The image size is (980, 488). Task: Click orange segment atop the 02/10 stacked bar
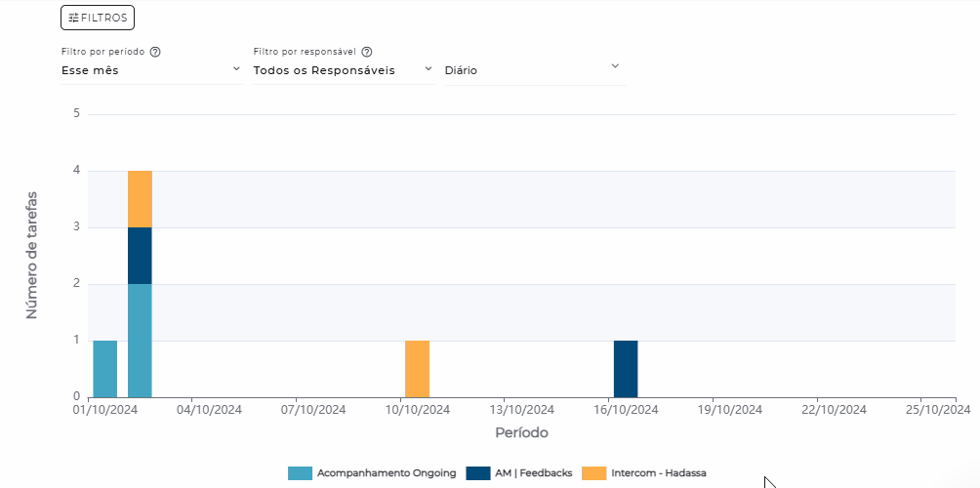(x=140, y=199)
